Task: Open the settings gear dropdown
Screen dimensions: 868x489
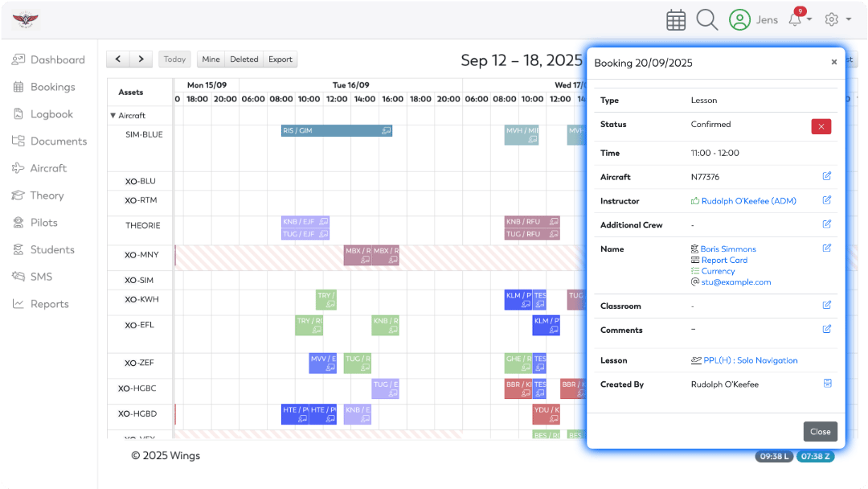Action: [x=832, y=18]
